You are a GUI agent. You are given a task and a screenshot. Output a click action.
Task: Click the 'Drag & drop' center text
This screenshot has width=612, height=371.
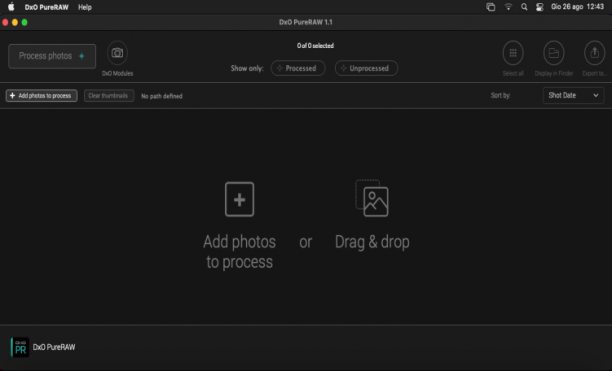[x=372, y=242]
